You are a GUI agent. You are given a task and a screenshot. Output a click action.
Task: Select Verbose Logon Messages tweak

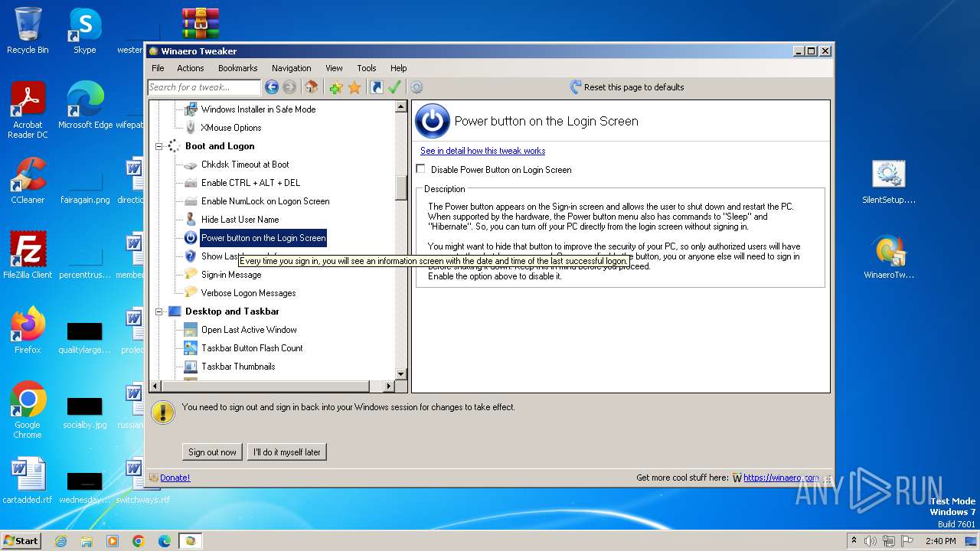[x=248, y=293]
